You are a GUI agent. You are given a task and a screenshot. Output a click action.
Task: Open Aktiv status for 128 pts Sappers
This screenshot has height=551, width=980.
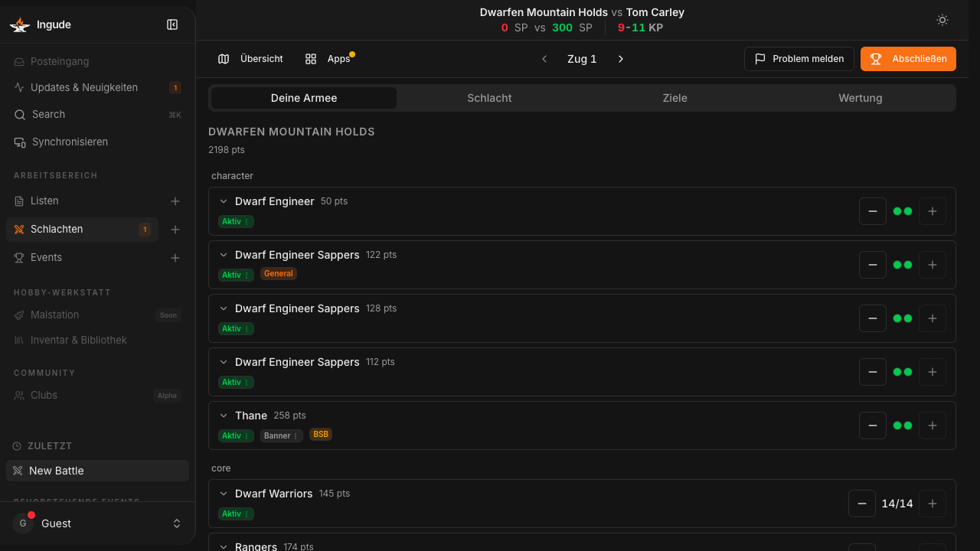236,328
